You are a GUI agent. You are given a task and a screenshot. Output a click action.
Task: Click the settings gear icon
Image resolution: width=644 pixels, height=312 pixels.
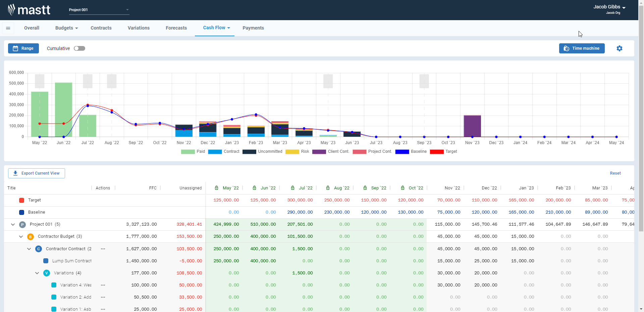coord(620,48)
